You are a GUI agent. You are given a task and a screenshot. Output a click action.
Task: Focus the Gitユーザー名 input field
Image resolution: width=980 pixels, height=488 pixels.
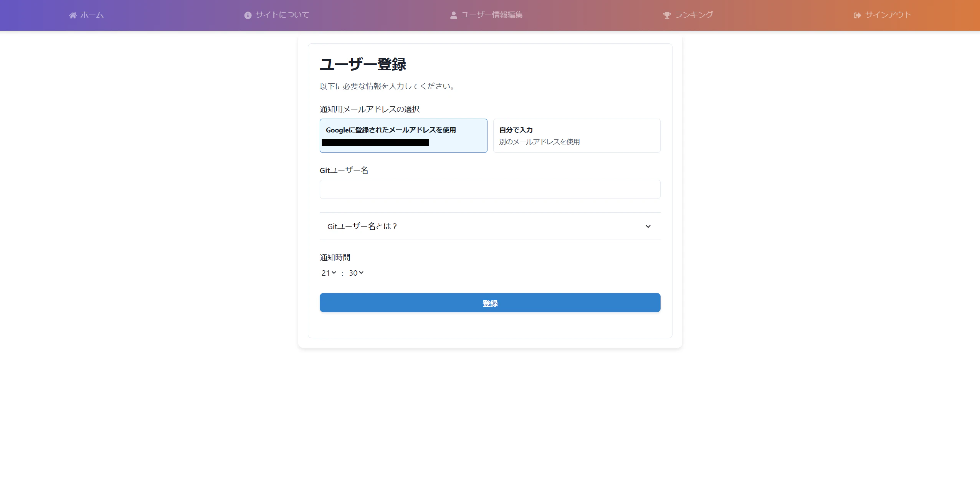click(490, 189)
